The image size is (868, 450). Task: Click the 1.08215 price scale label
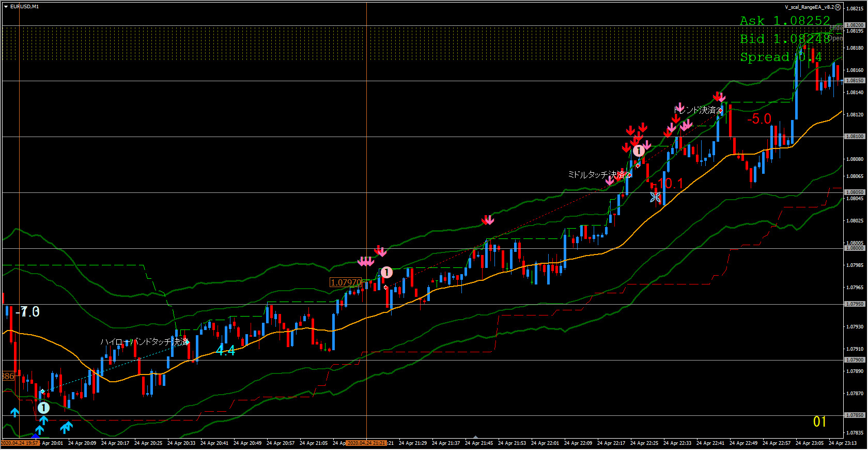(x=855, y=9)
